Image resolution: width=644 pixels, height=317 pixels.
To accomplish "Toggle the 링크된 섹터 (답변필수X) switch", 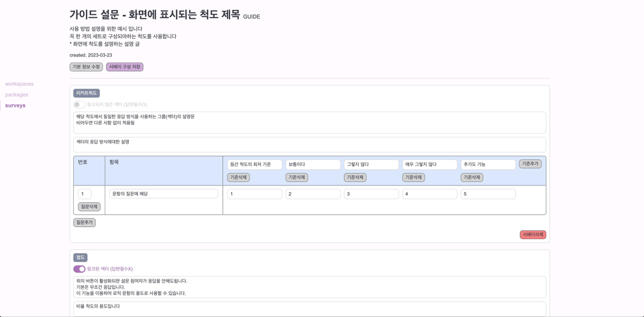I will coord(79,269).
